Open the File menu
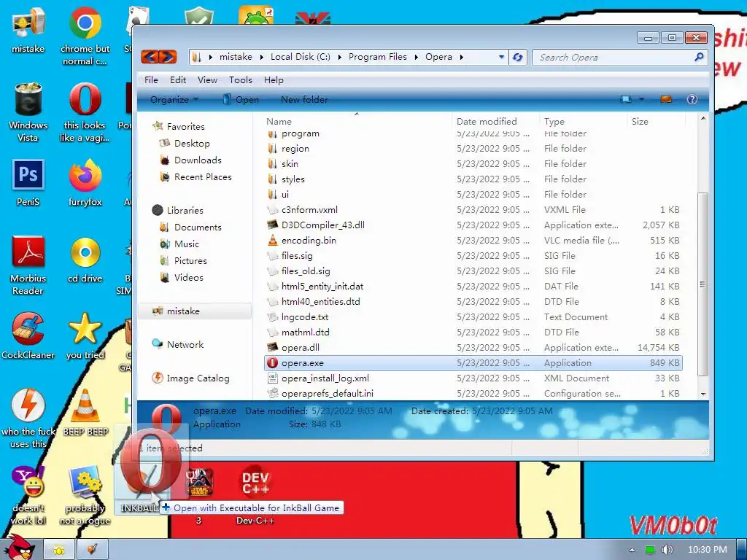This screenshot has width=747, height=560. 151,80
